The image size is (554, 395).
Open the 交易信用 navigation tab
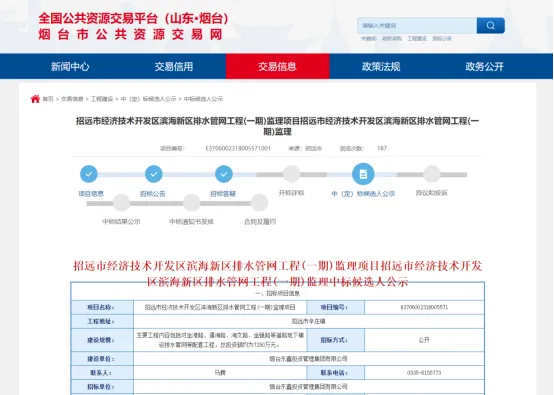click(x=174, y=66)
